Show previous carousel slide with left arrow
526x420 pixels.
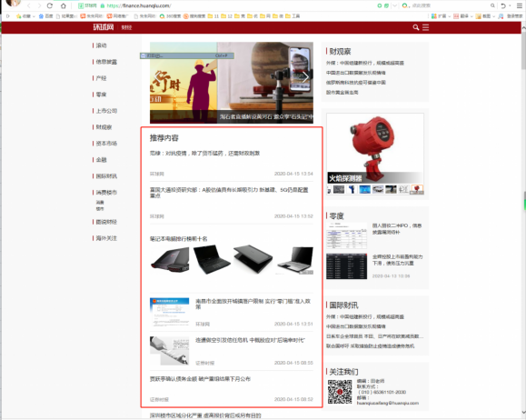(158, 78)
